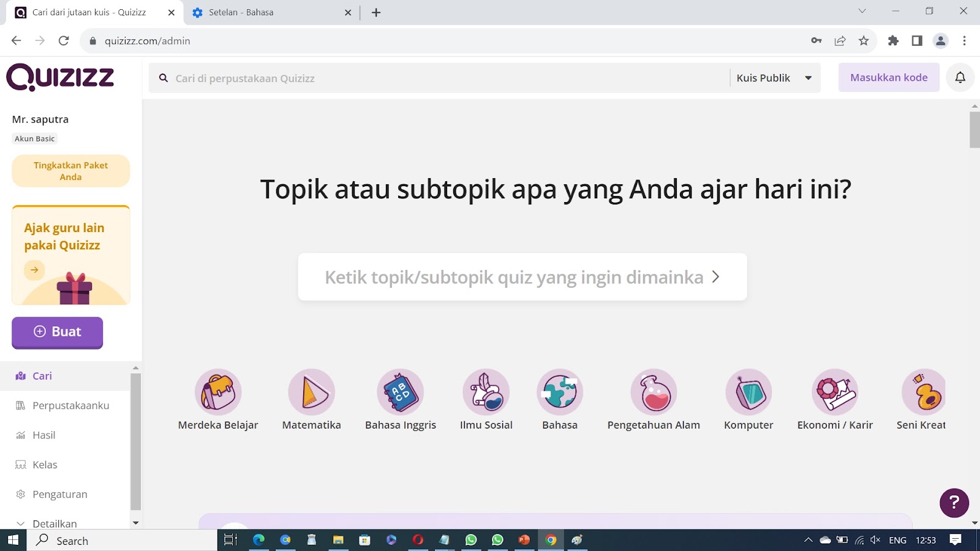This screenshot has width=980, height=551.
Task: Bookmark this page with the star icon
Action: 864,41
